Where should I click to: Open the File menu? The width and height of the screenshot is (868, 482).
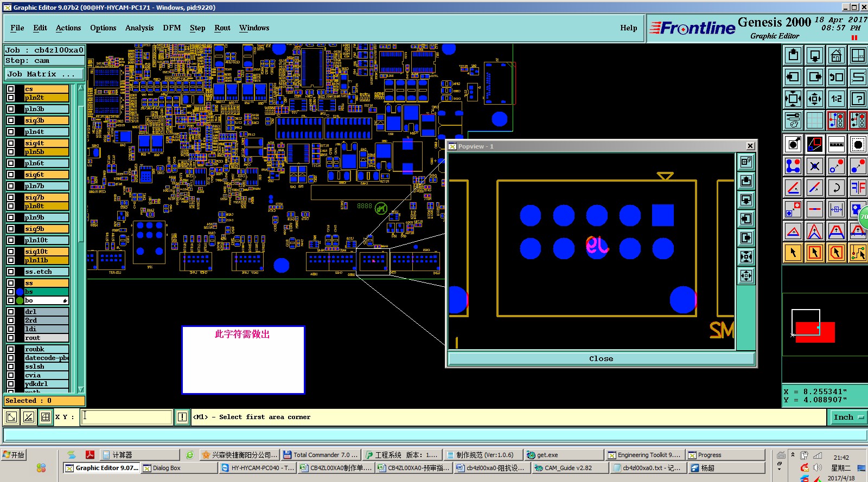coord(17,28)
